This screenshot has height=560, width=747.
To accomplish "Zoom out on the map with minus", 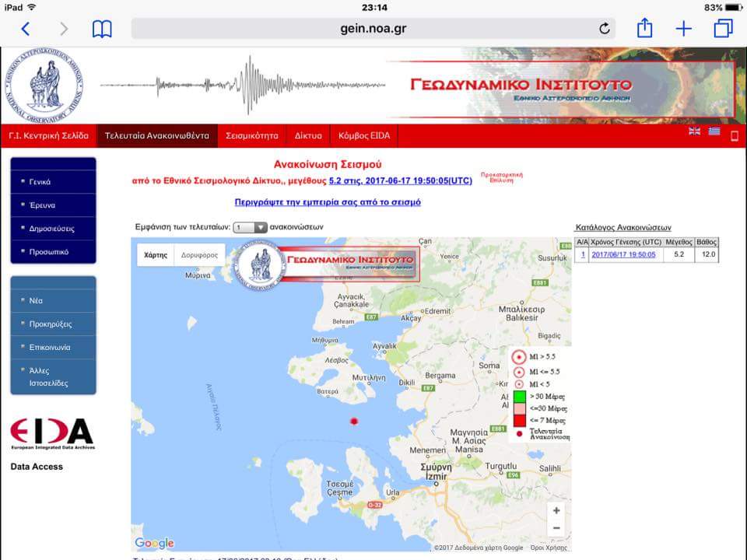I will pos(556,528).
